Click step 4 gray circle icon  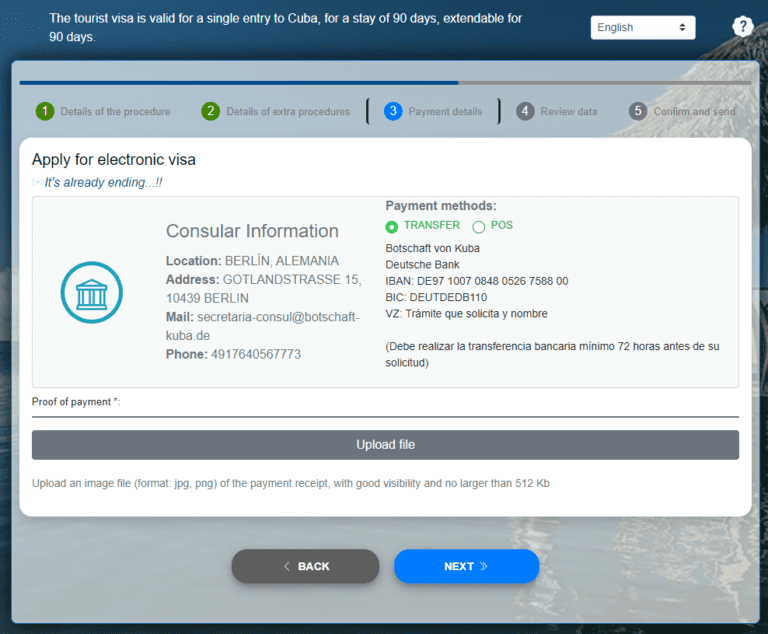[x=526, y=111]
